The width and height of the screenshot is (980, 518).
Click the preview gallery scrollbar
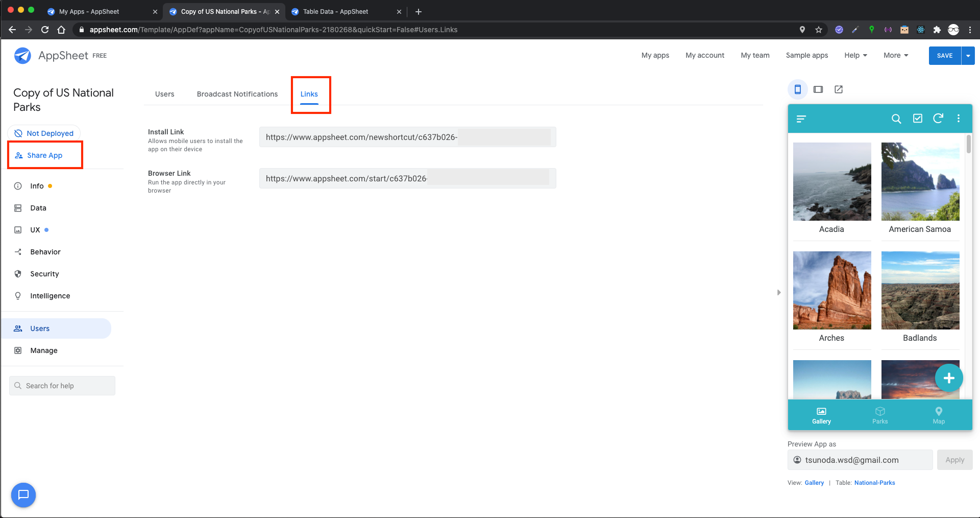click(968, 144)
